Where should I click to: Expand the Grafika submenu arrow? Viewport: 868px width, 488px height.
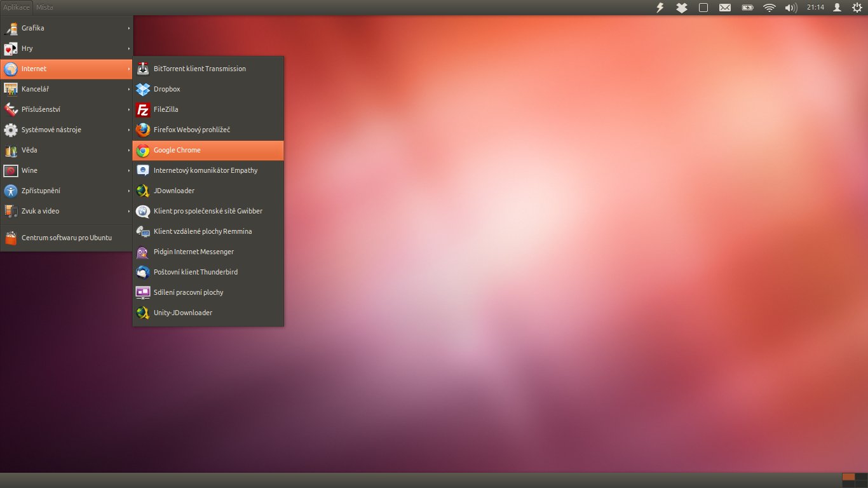129,28
